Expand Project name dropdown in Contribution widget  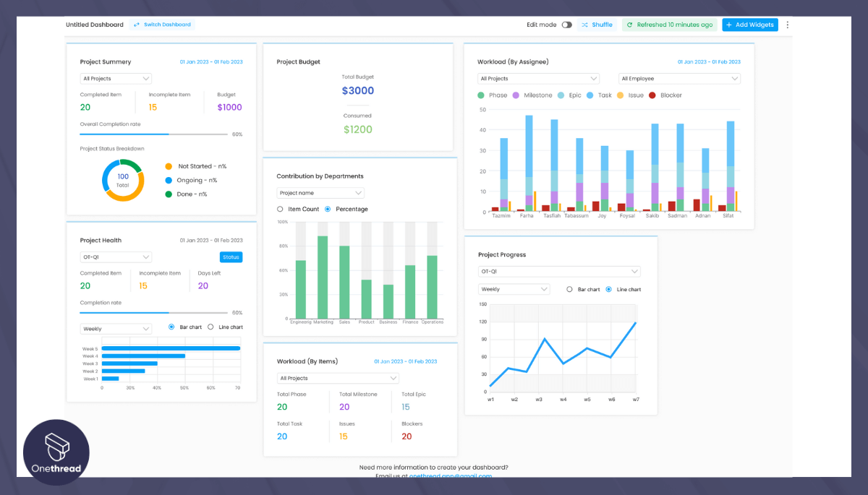(x=320, y=193)
